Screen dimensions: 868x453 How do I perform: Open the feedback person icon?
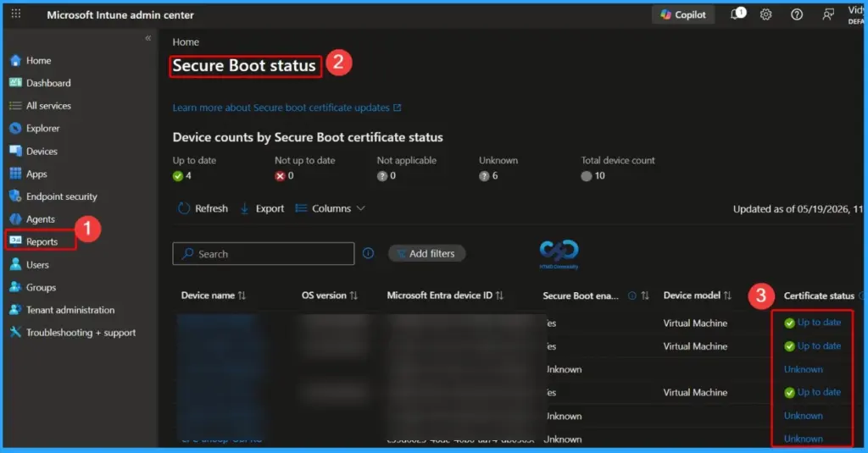[828, 15]
